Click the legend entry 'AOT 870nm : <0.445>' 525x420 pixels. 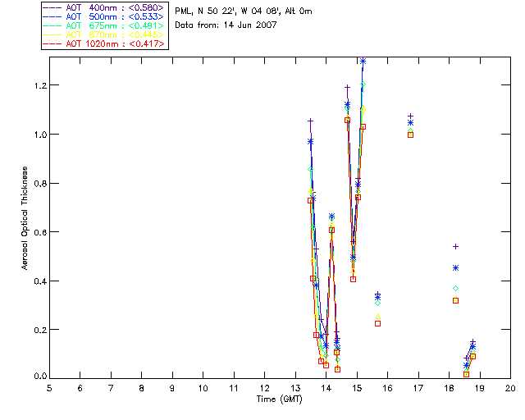[104, 34]
